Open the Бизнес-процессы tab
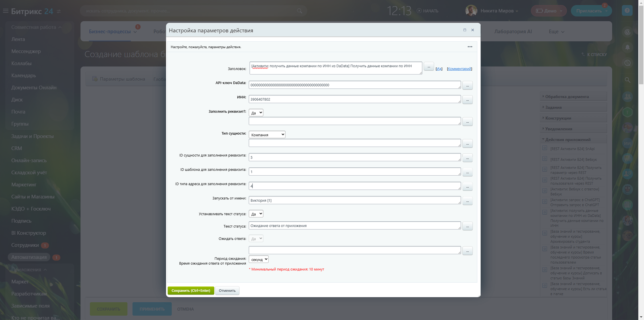The image size is (644, 320). (x=110, y=32)
